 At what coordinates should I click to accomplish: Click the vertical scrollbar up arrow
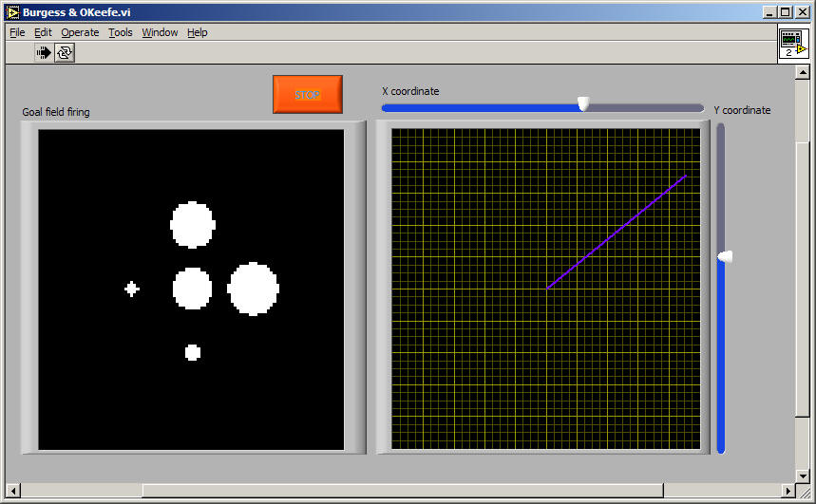point(803,72)
